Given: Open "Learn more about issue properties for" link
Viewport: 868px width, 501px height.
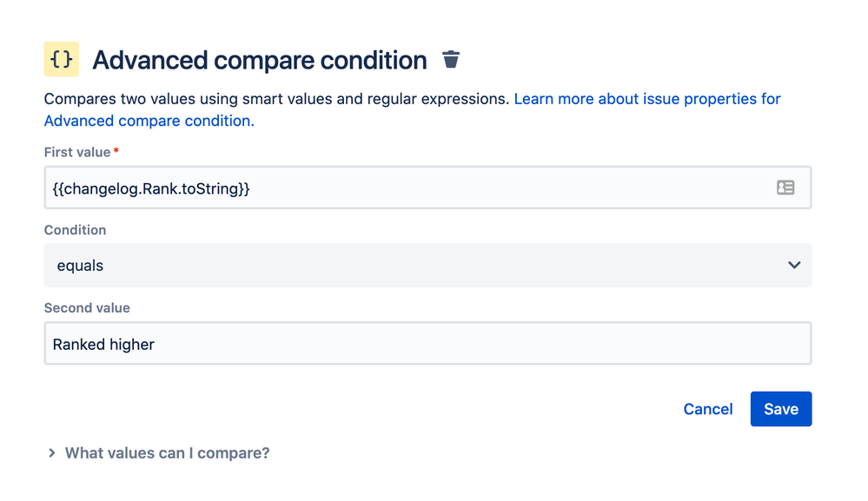Looking at the screenshot, I should pyautogui.click(x=647, y=99).
